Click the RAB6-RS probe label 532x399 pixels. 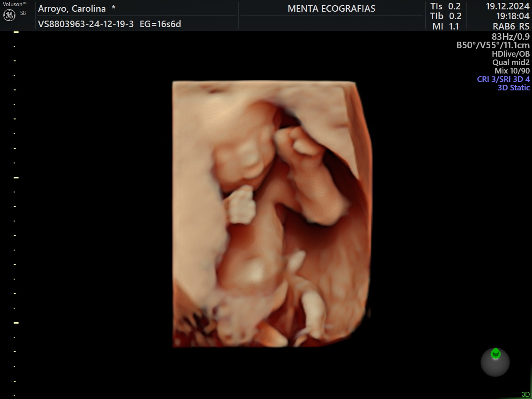(x=511, y=27)
